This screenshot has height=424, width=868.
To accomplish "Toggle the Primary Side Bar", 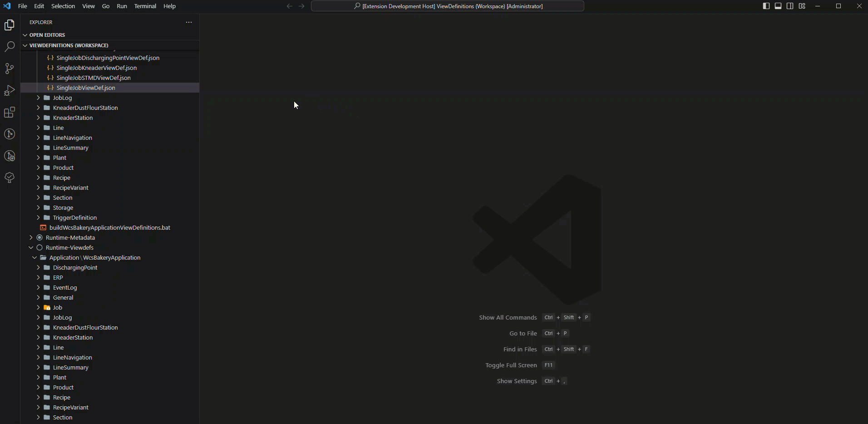I will coord(766,6).
